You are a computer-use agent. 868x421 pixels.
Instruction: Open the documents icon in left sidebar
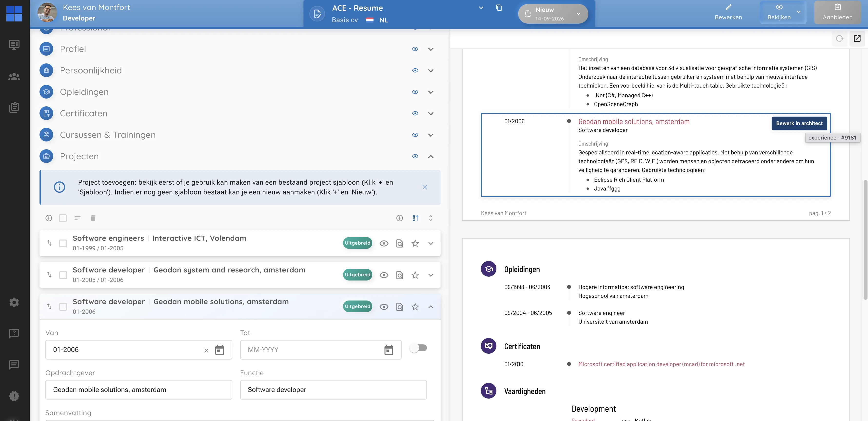(x=14, y=108)
